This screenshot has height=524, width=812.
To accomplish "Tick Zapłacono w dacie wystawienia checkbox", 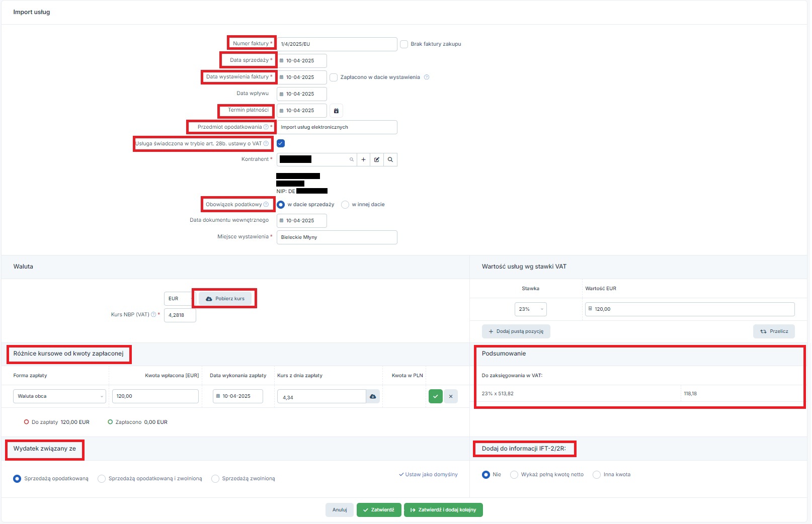I will pyautogui.click(x=334, y=77).
